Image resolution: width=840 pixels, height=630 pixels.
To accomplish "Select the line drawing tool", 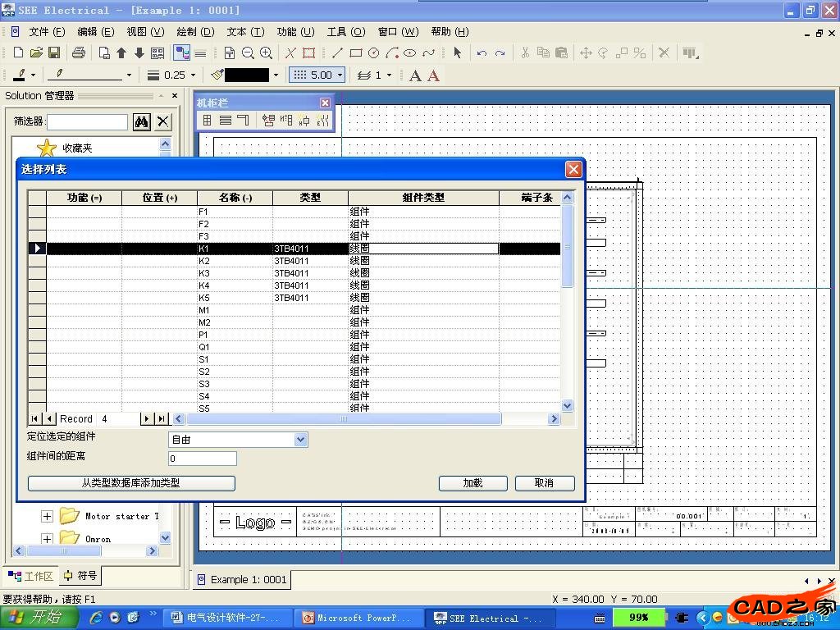I will click(x=337, y=52).
